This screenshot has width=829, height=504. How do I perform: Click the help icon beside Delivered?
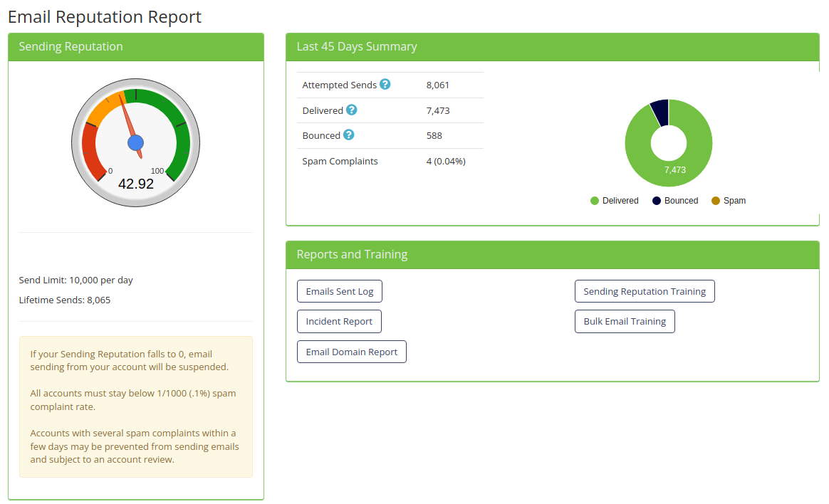pos(351,110)
